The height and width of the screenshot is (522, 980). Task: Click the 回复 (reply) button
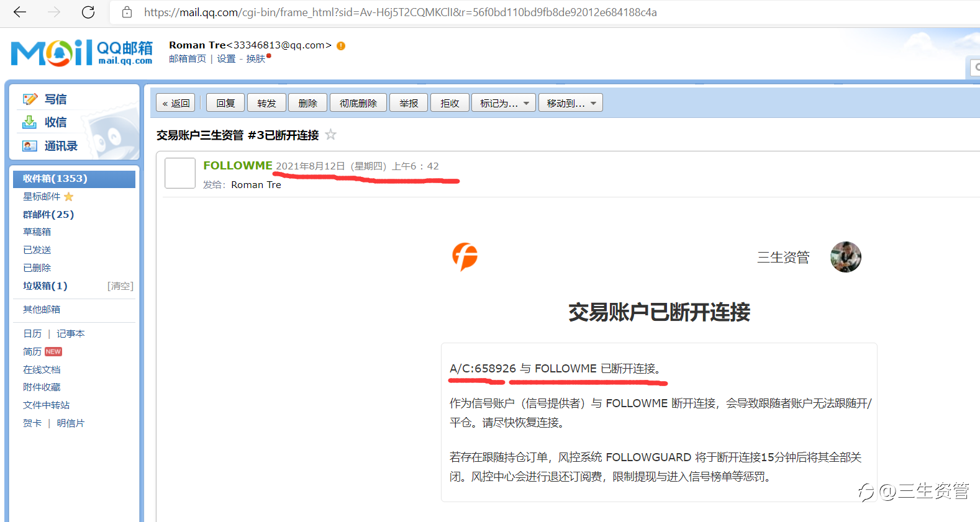[x=225, y=103]
